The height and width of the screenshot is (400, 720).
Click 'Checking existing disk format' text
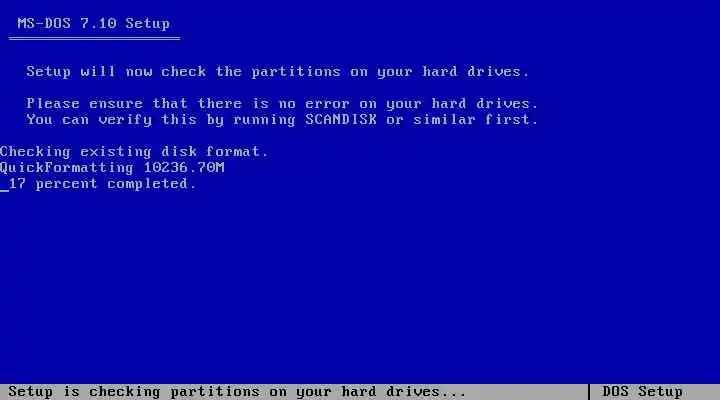coord(134,152)
